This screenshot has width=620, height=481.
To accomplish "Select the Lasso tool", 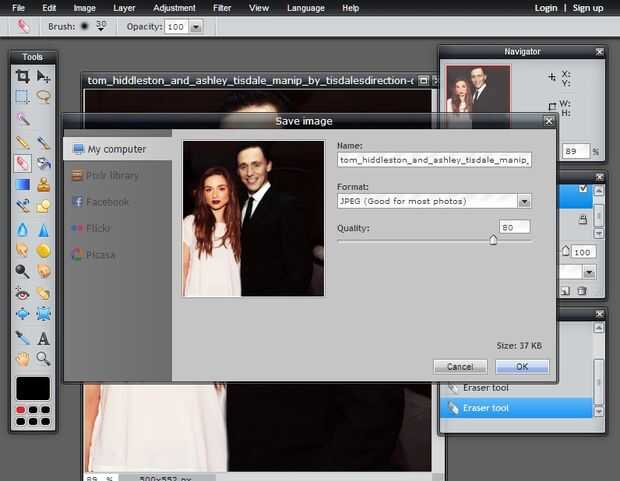I will click(43, 96).
